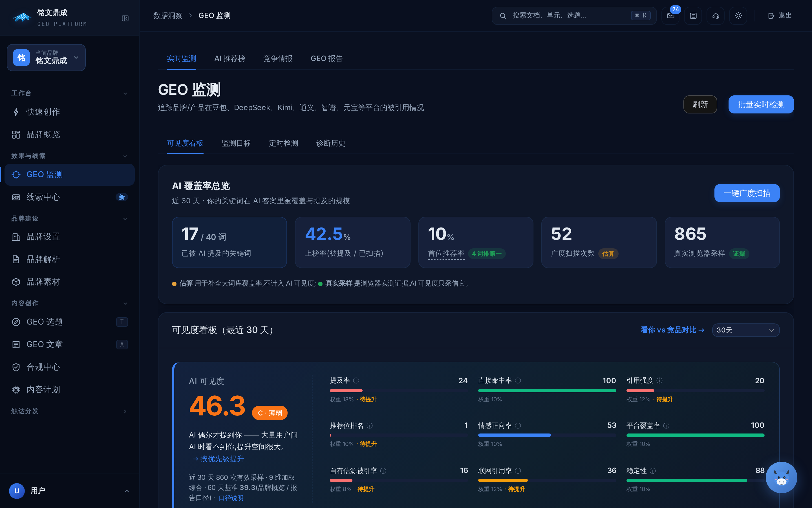Click the 直接命中率 progress bar
Viewport: 812px width, 508px height.
coord(547,390)
